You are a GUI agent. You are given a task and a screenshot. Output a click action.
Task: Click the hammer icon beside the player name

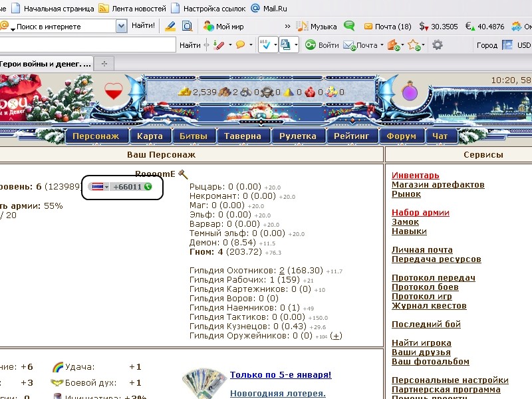point(184,174)
